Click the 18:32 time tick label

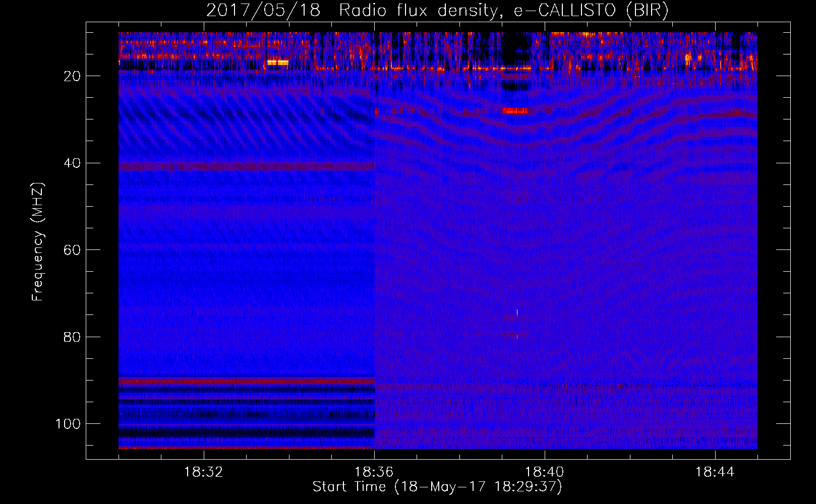(x=204, y=472)
